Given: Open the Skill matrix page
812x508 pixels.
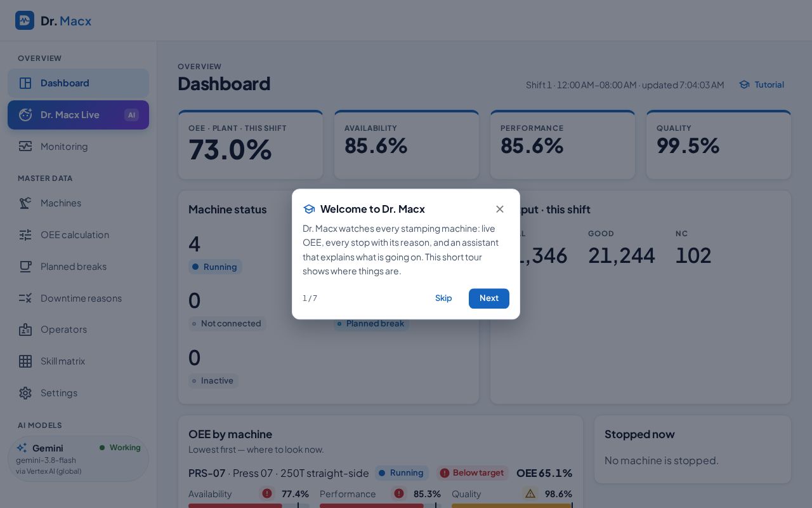Looking at the screenshot, I should coord(79,361).
